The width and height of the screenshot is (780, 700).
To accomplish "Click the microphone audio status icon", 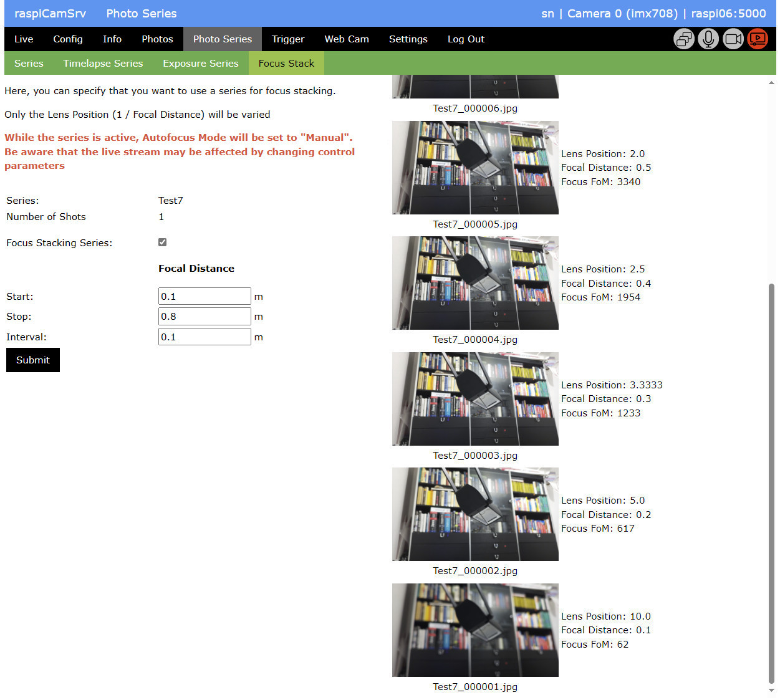I will click(708, 39).
